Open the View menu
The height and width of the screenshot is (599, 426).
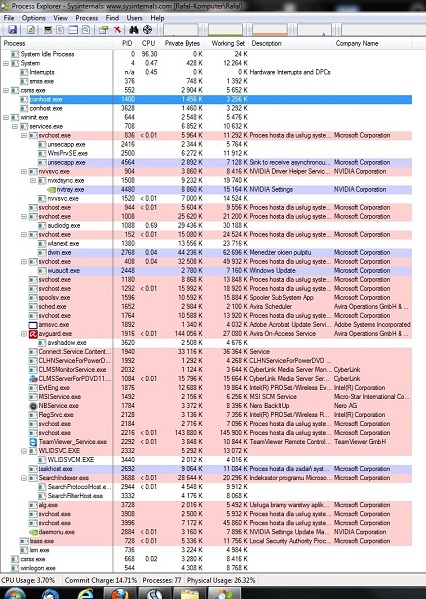coord(60,18)
